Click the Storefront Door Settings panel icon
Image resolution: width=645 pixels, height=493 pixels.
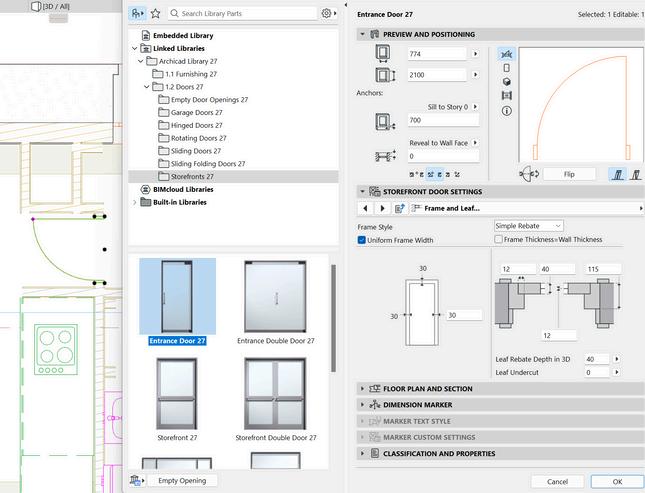[x=374, y=192]
